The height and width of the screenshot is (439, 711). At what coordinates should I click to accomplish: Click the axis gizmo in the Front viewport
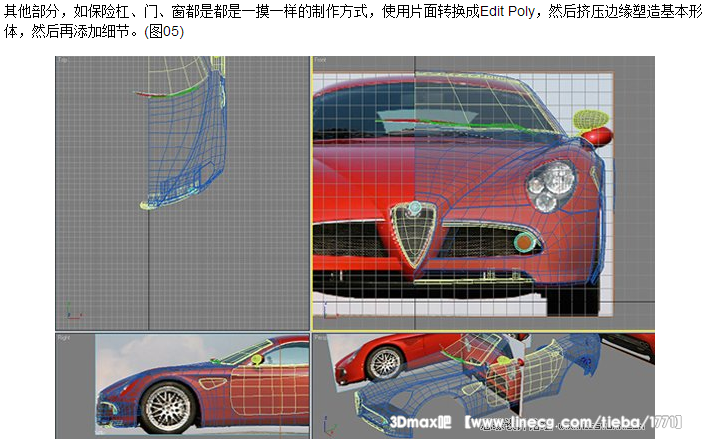coord(330,311)
